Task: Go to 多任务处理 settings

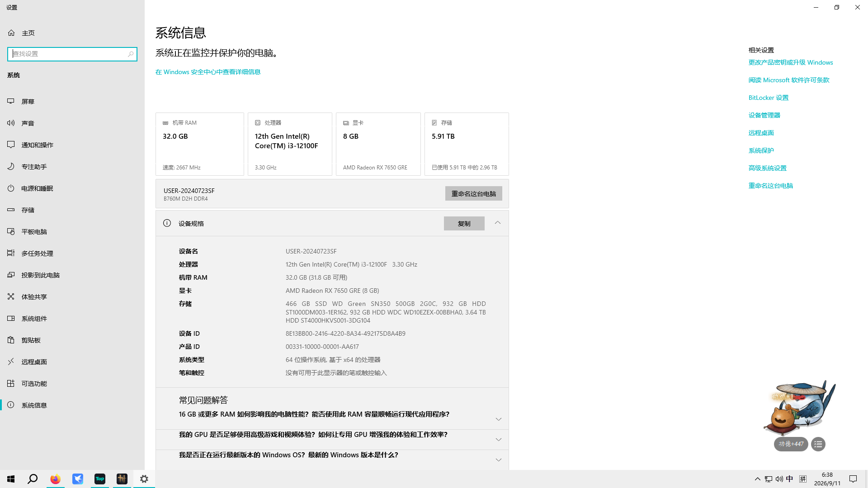Action: click(72, 253)
